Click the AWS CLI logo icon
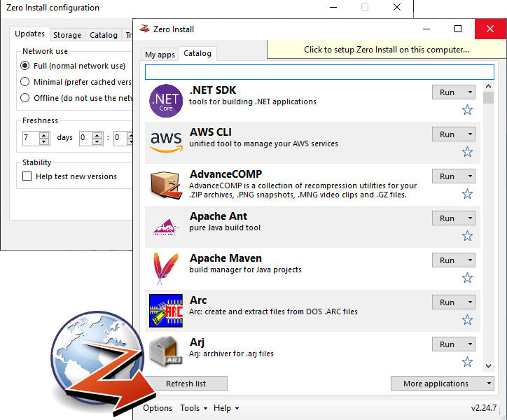 click(x=166, y=143)
